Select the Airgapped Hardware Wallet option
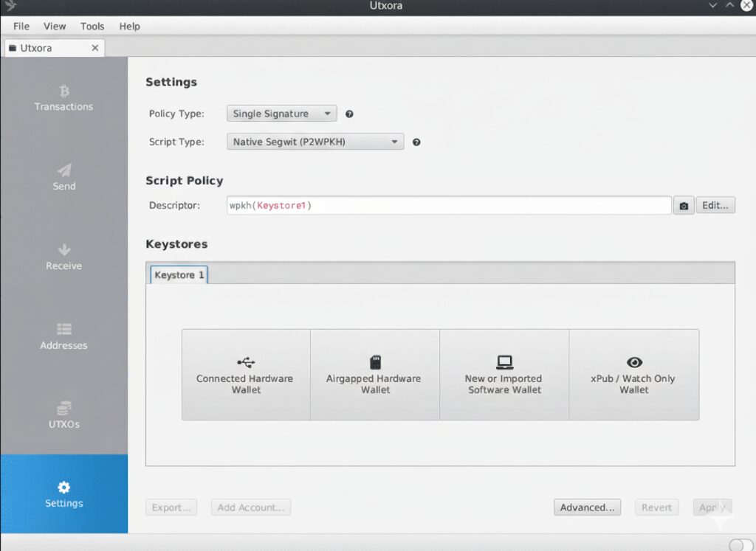Screen dimensions: 756x551 tap(374, 374)
